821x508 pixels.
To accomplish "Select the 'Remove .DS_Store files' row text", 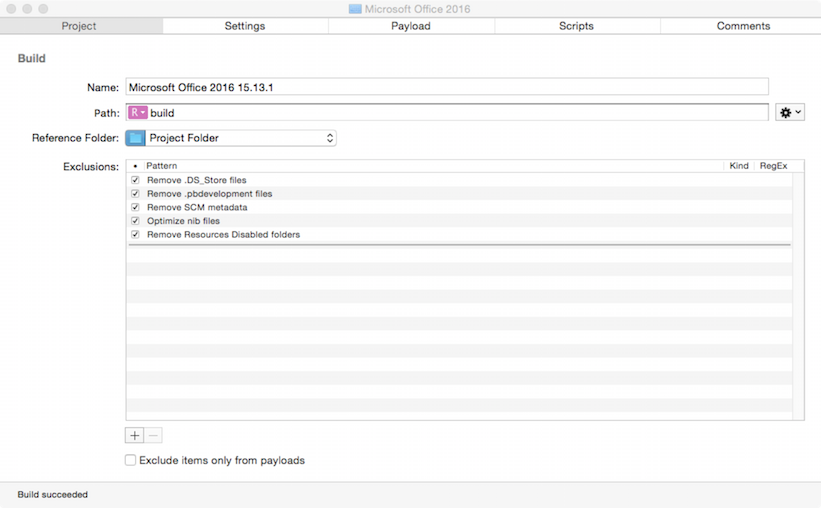I will point(197,180).
